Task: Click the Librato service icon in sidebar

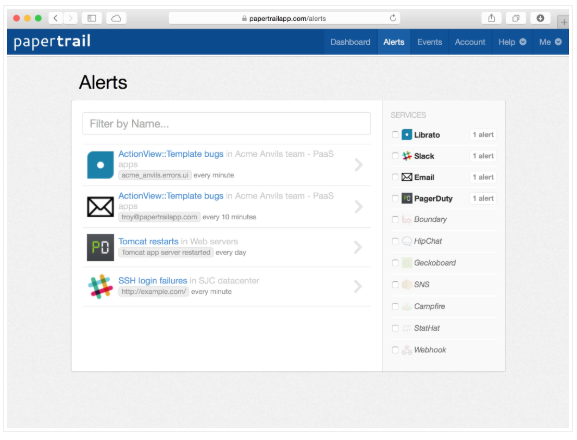Action: [x=407, y=135]
